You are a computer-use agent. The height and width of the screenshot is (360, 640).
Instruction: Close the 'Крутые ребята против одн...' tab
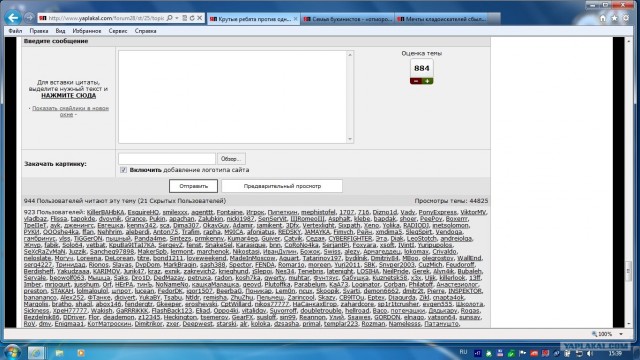296,19
